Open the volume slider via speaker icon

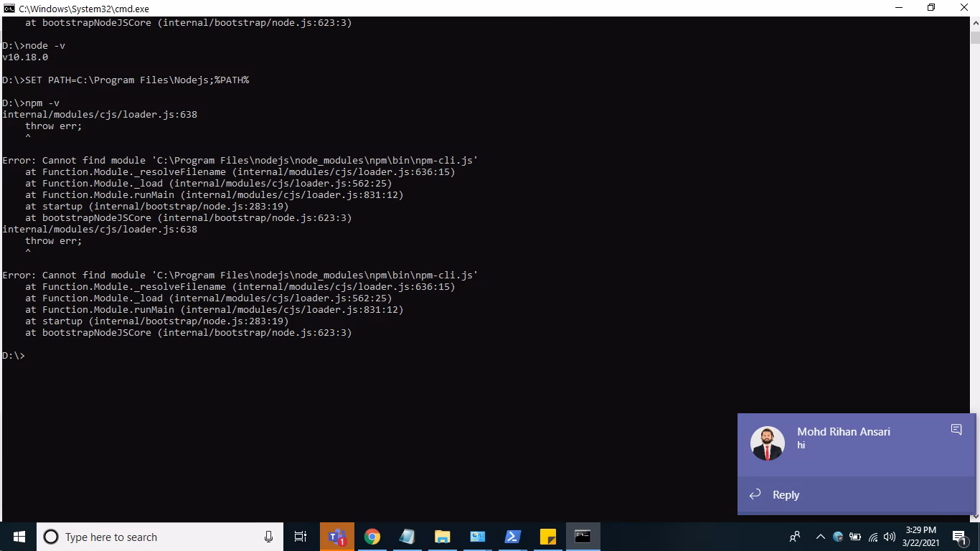890,537
